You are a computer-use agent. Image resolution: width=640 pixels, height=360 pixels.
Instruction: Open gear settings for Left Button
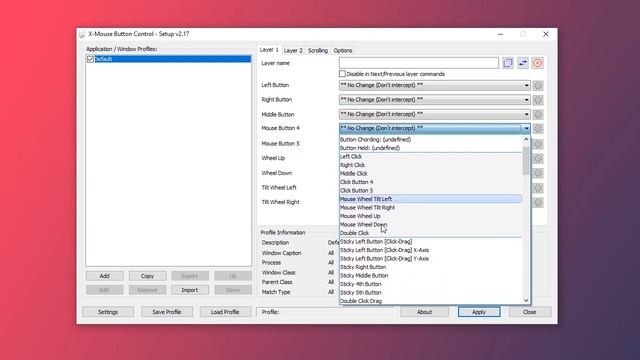point(538,85)
